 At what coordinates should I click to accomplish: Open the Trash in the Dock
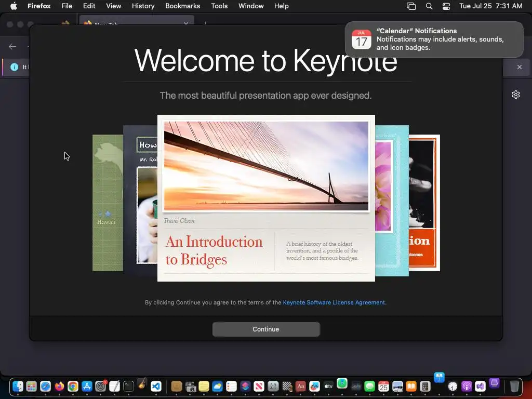point(514,386)
